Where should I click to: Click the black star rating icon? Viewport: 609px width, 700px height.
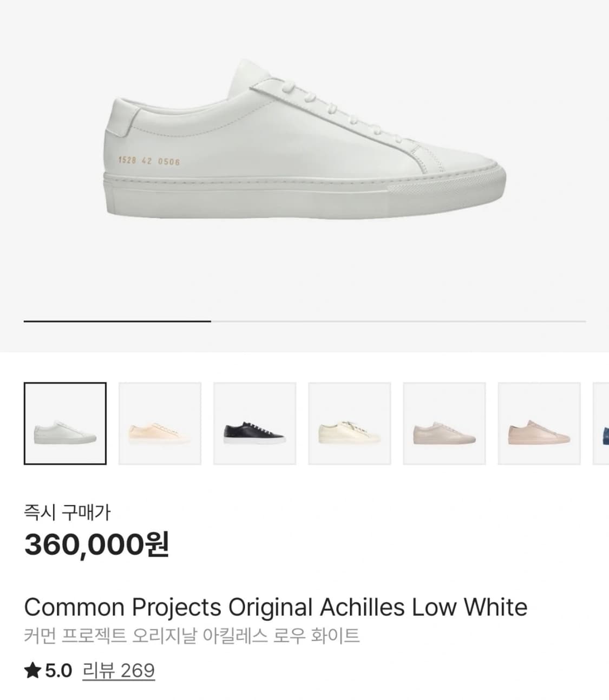(x=32, y=671)
